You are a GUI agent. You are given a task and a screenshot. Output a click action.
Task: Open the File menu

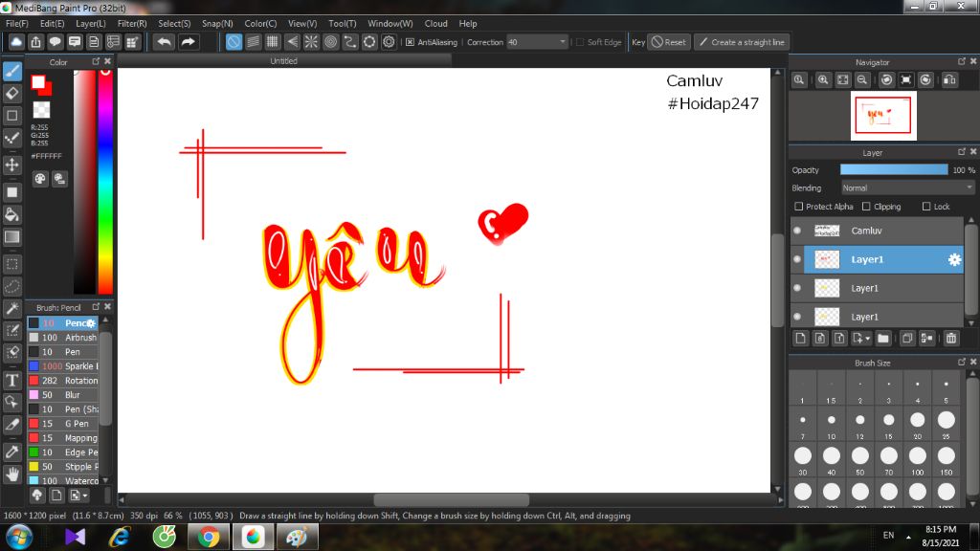tap(17, 24)
